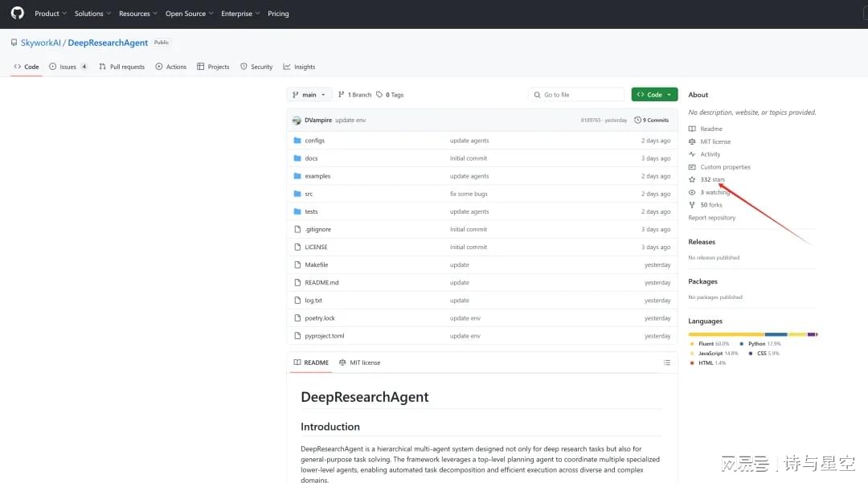868x483 pixels.
Task: Click the languages color bar
Action: tap(752, 334)
